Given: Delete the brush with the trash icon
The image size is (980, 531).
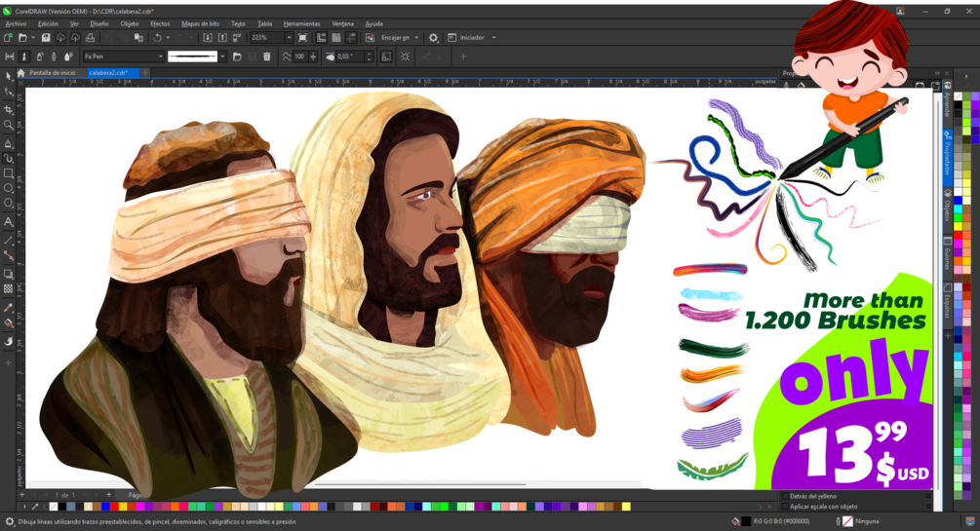Looking at the screenshot, I should (267, 57).
